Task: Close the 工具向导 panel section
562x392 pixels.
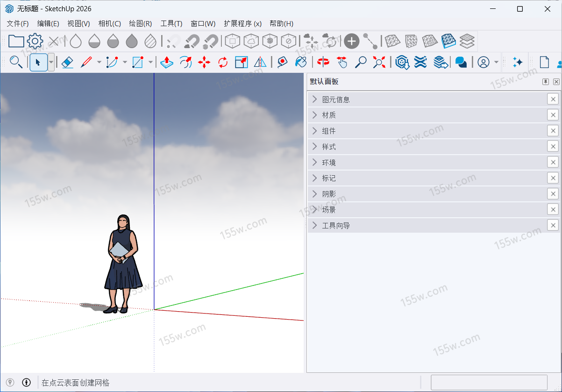Action: (x=553, y=226)
